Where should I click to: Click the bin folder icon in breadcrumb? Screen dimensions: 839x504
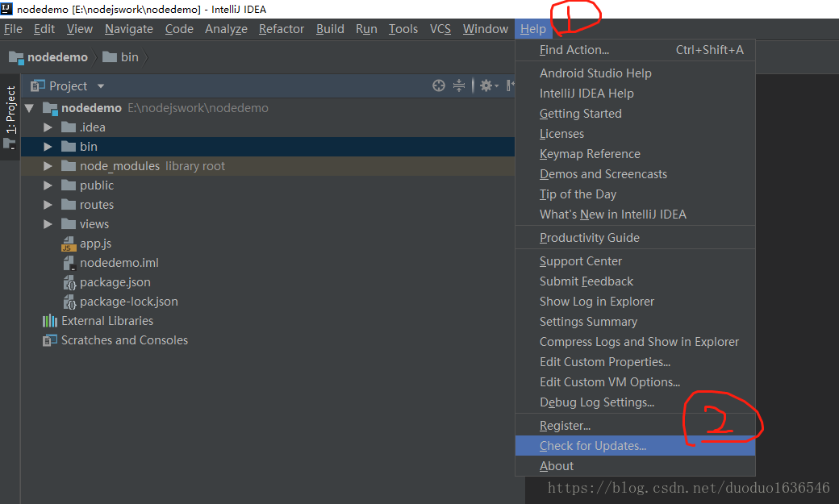(109, 56)
